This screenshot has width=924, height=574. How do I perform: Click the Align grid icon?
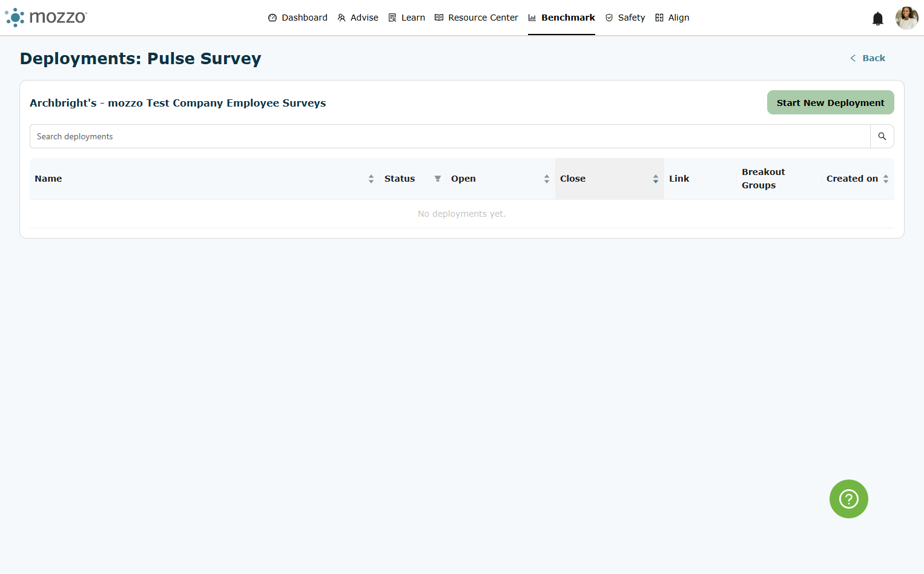point(659,18)
